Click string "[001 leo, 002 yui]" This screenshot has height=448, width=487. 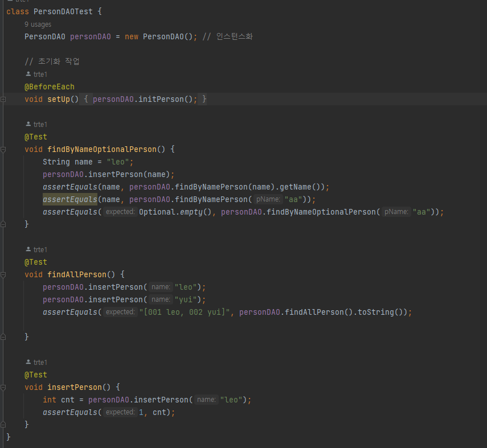(185, 312)
